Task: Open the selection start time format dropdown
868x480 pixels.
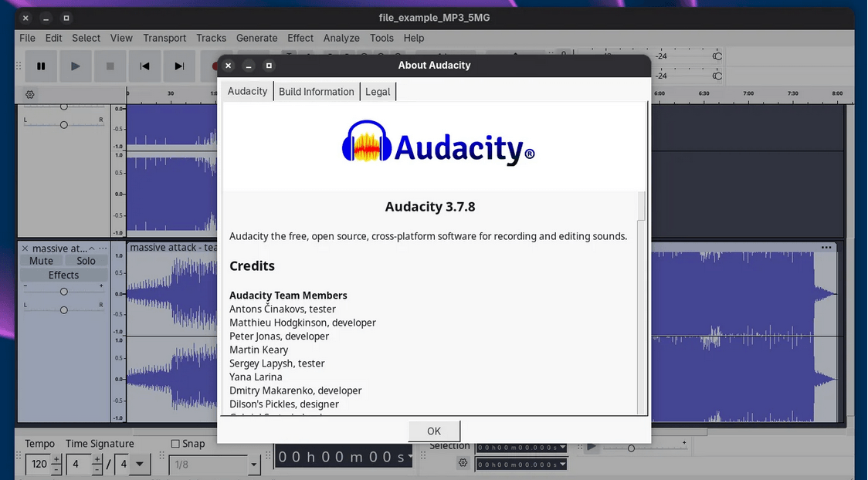Action: point(563,448)
